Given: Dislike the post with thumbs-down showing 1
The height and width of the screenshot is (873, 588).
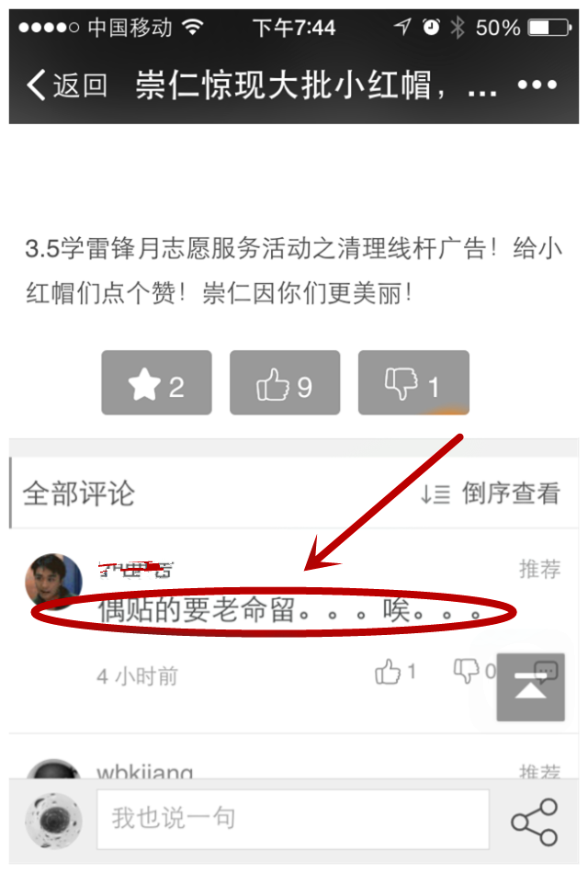Looking at the screenshot, I should tap(413, 382).
